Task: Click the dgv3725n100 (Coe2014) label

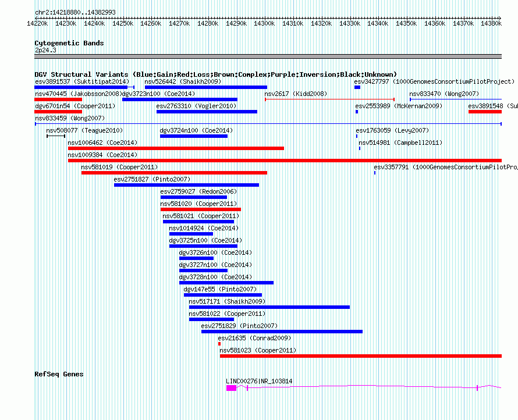Action: click(205, 240)
